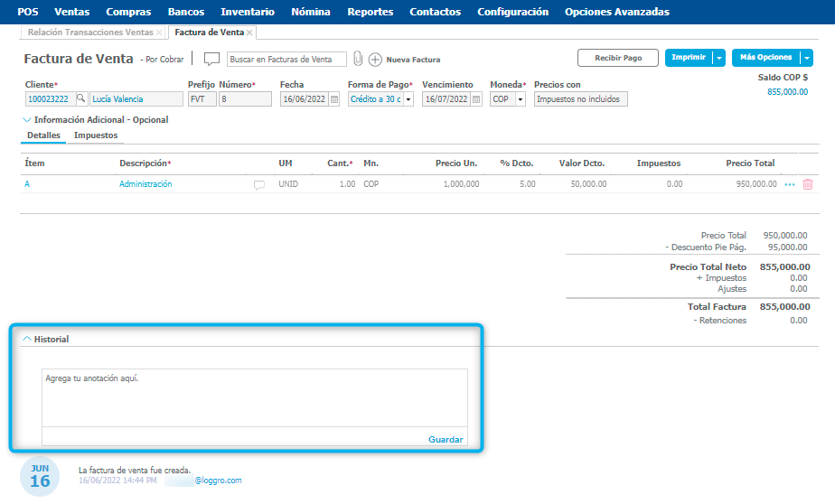Click the annotation text area in Historial
The width and height of the screenshot is (835, 504).
(x=254, y=397)
